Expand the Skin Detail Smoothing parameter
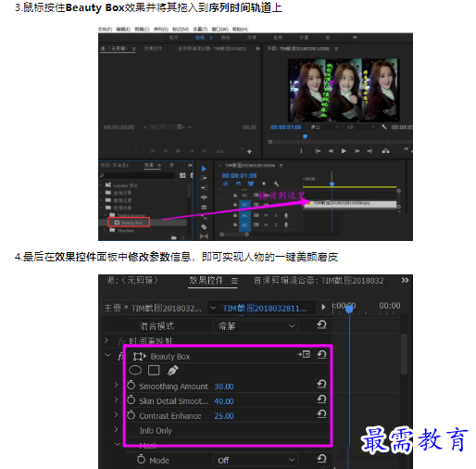476x469 pixels. (x=116, y=399)
